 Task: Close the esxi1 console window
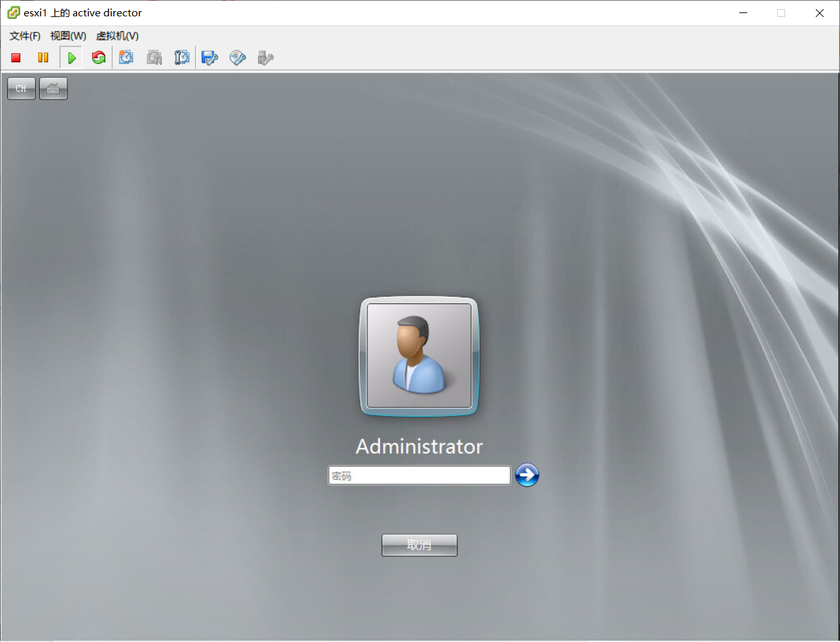820,13
